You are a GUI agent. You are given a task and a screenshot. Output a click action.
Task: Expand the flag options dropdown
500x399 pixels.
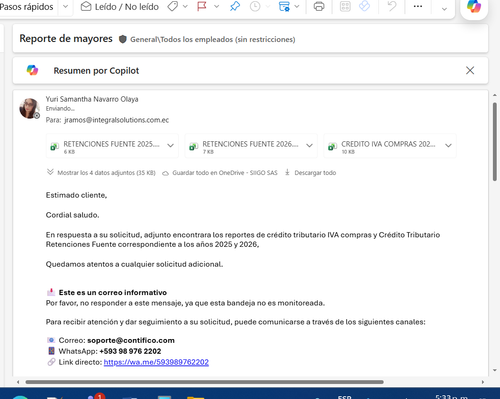pos(216,7)
